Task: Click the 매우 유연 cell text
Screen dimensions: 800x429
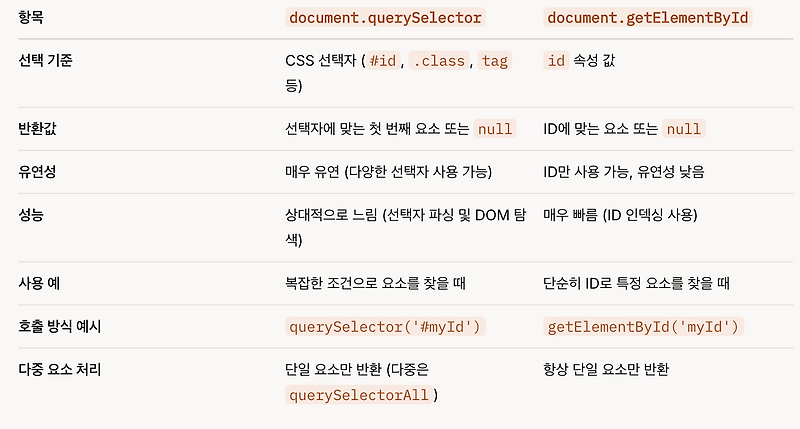Action: tap(388, 172)
